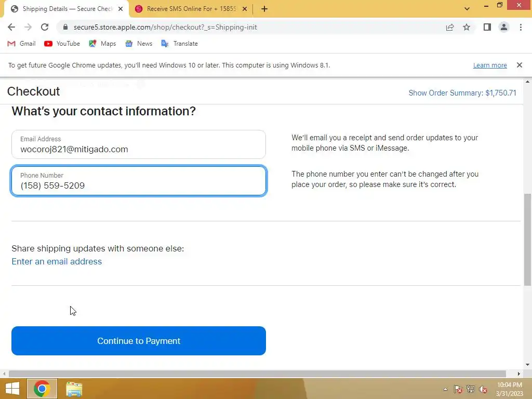Click 'What's your contact information?' heading
The image size is (532, 399).
point(103,111)
